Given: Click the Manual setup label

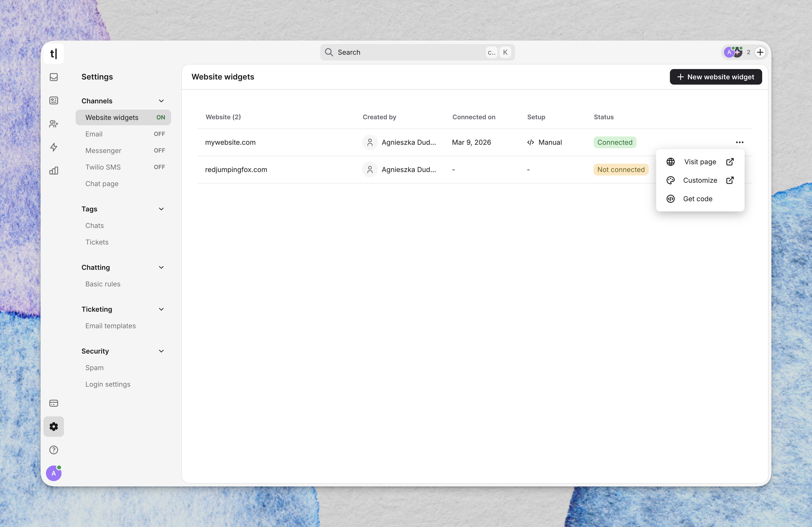Looking at the screenshot, I should coord(550,142).
